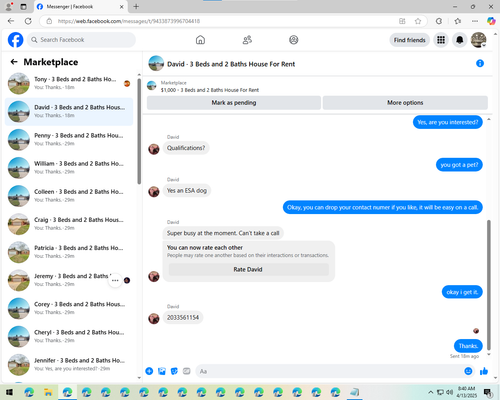Screen dimensions: 500x400
Task: Open the emoji picker in message box
Action: tap(468, 371)
